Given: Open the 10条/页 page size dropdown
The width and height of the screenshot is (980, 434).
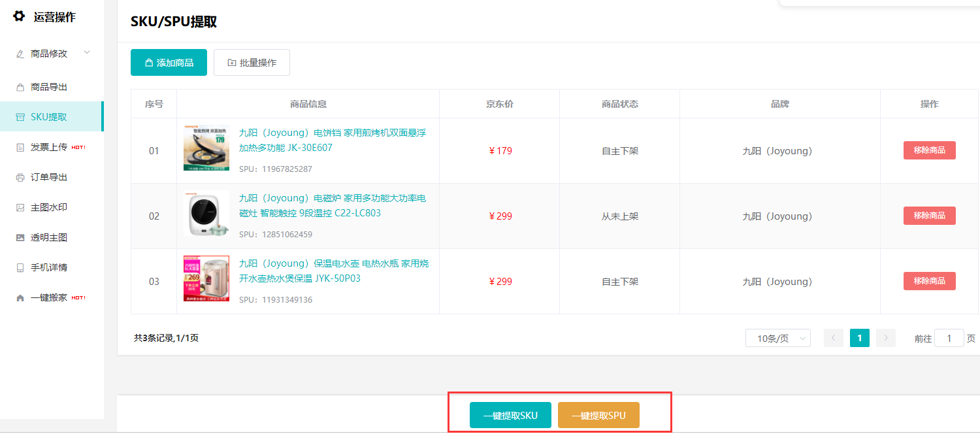Looking at the screenshot, I should pyautogui.click(x=777, y=338).
